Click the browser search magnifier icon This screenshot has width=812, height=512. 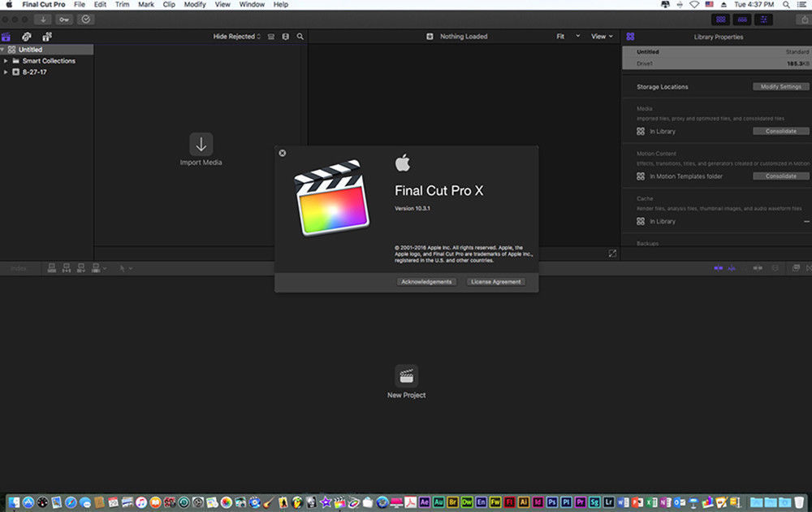coord(300,37)
